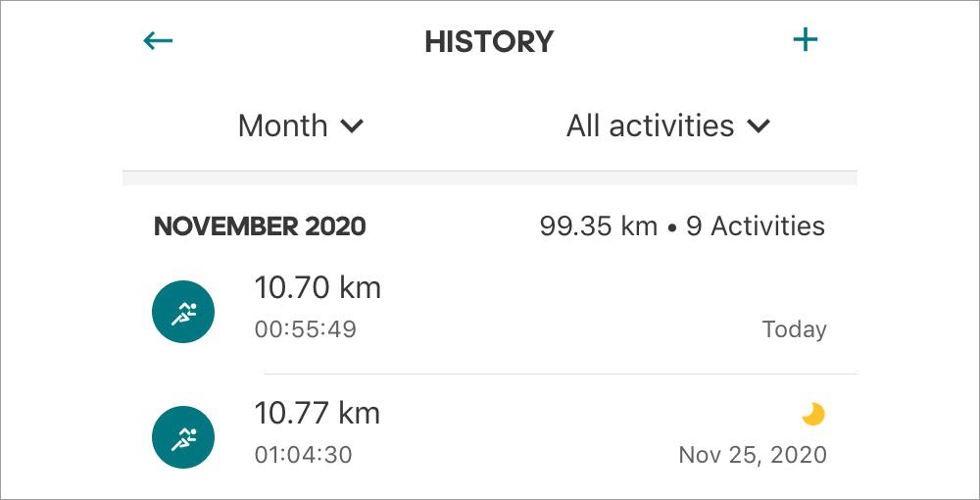Open the 10.70 km run entry
980x500 pixels.
click(490, 311)
